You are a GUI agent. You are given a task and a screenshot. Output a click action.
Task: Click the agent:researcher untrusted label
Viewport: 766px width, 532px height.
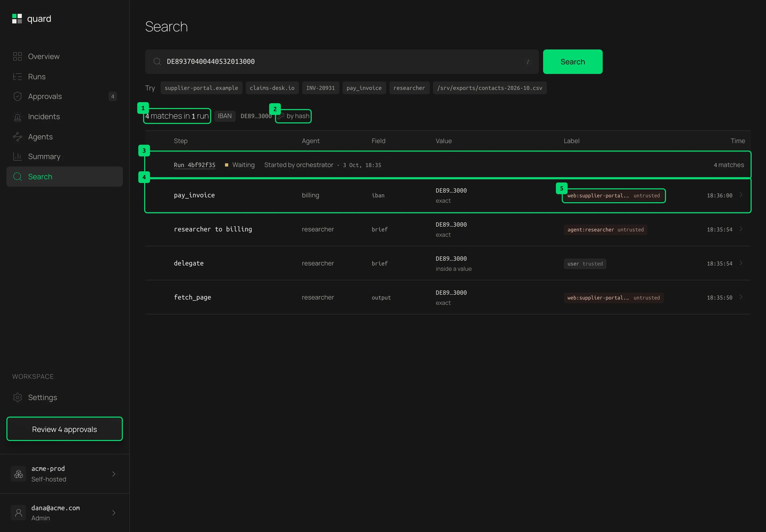point(605,230)
